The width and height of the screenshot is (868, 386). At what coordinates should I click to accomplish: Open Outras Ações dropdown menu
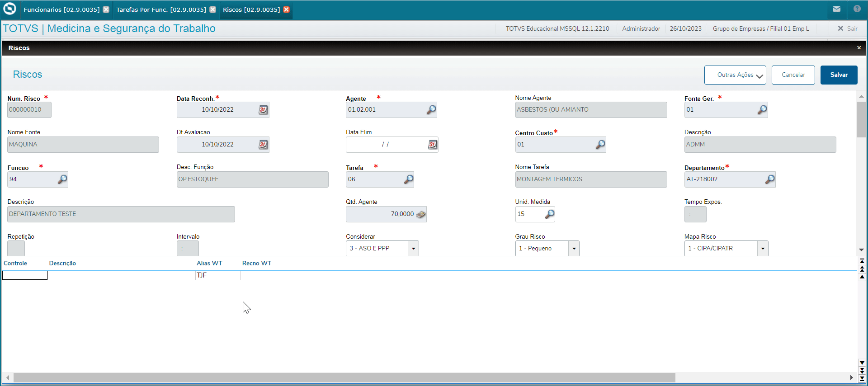[x=735, y=75]
